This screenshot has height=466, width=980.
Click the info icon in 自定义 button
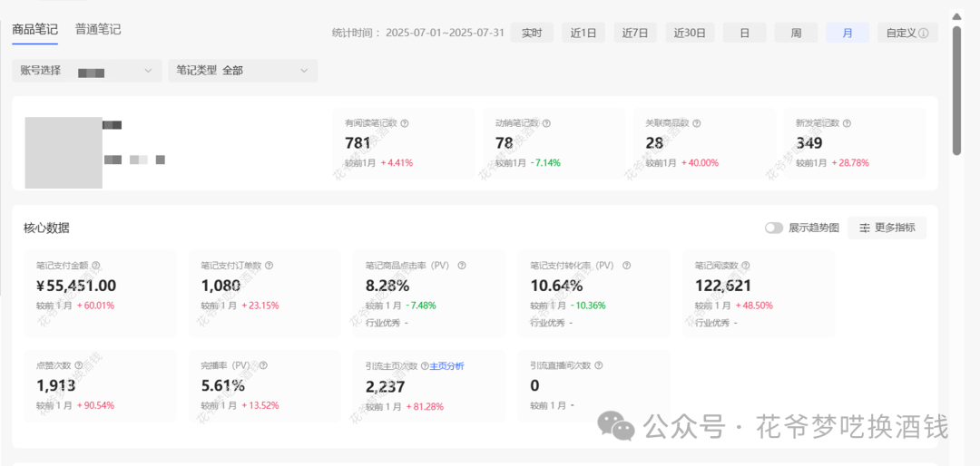click(x=923, y=34)
